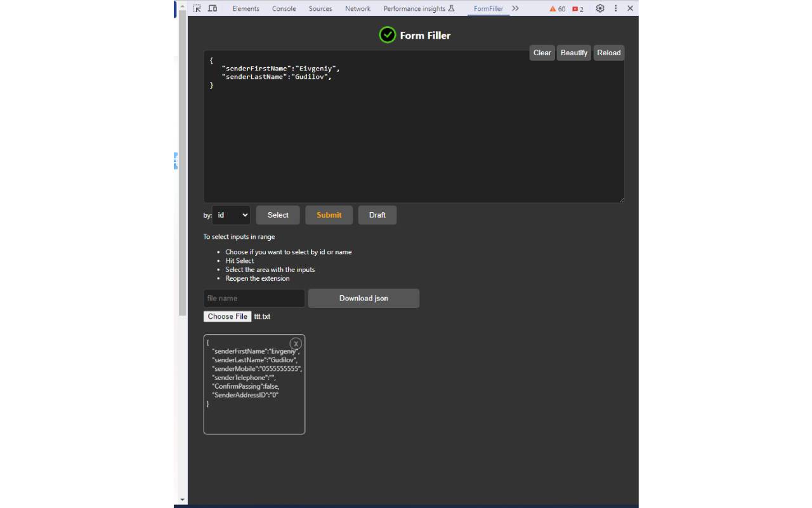The height and width of the screenshot is (508, 812).
Task: Click the Choose File button
Action: coord(228,316)
